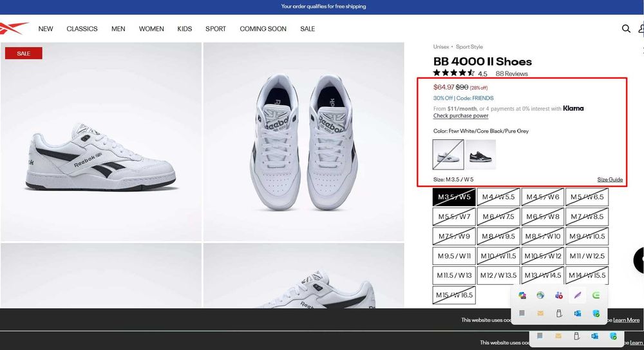Select size M 6.5 / W 8
Viewport: 644px width, 350px height.
[542, 217]
